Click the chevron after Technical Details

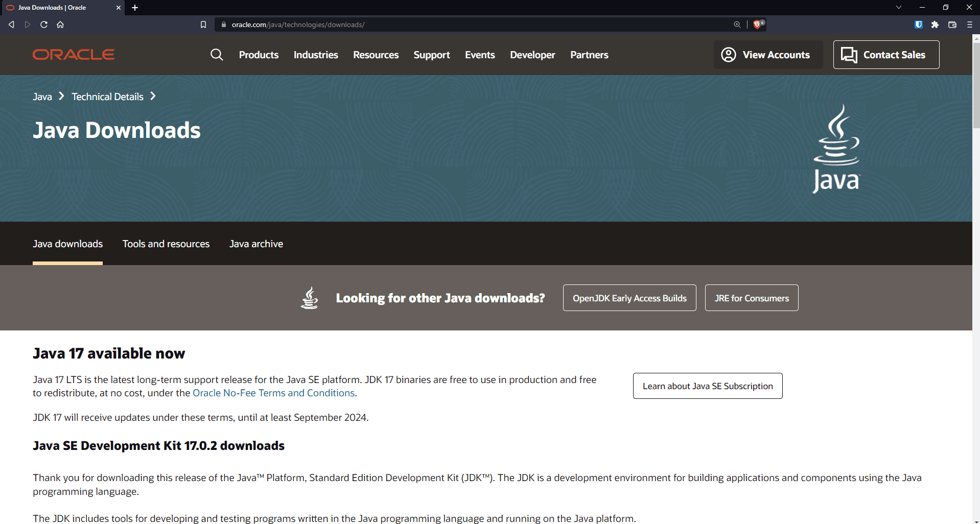153,96
